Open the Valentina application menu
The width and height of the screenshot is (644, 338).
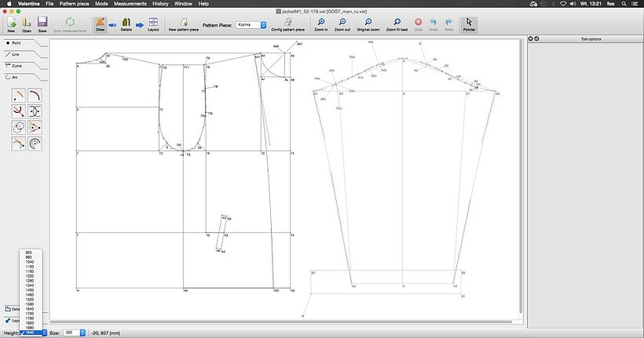29,4
